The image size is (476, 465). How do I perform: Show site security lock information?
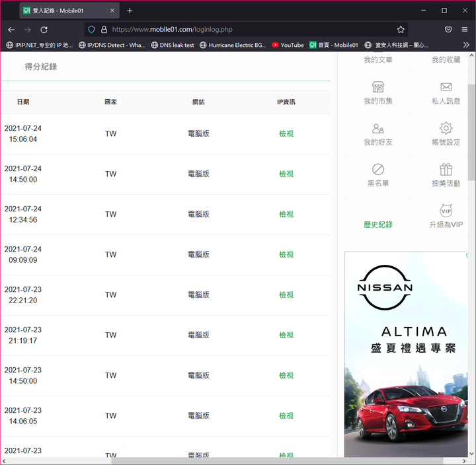(104, 30)
